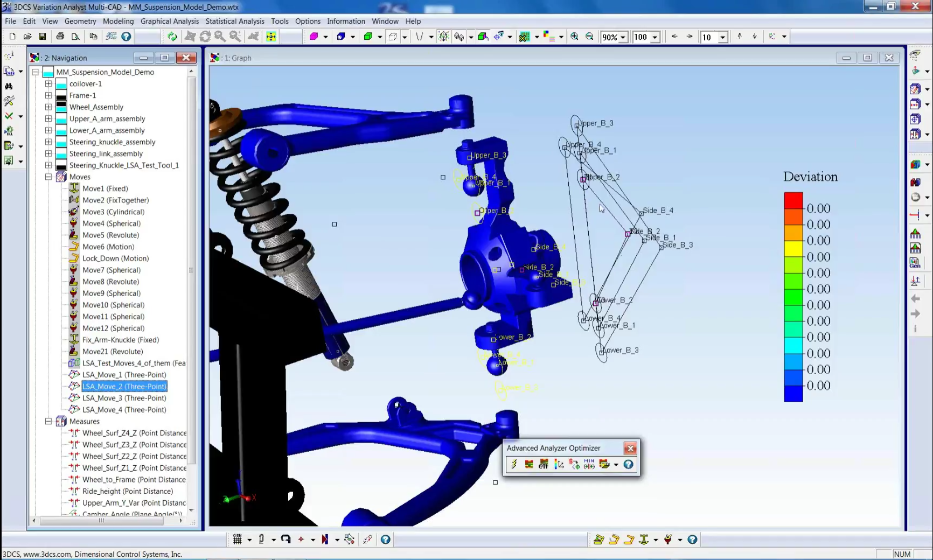Click the MIN icon in Advanced Analyzer Optimizer
This screenshot has width=933, height=560.
[589, 464]
